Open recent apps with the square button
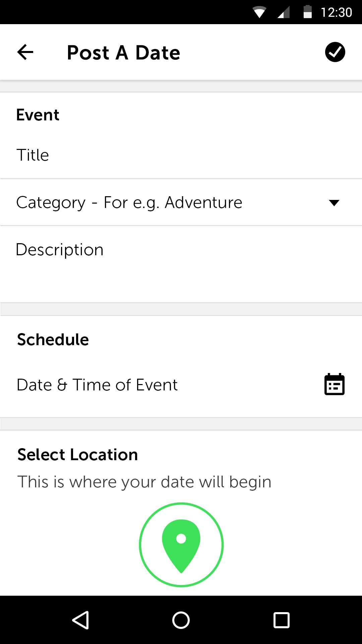Screen dimensions: 362x644 click(x=282, y=620)
